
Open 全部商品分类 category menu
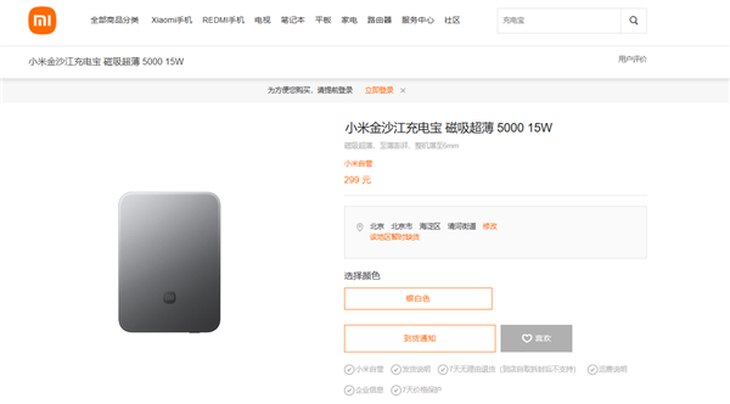coord(115,20)
